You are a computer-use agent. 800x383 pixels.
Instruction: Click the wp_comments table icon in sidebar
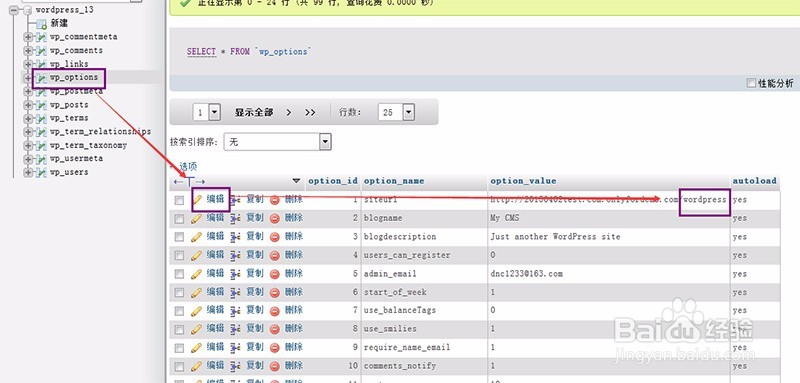click(x=41, y=51)
